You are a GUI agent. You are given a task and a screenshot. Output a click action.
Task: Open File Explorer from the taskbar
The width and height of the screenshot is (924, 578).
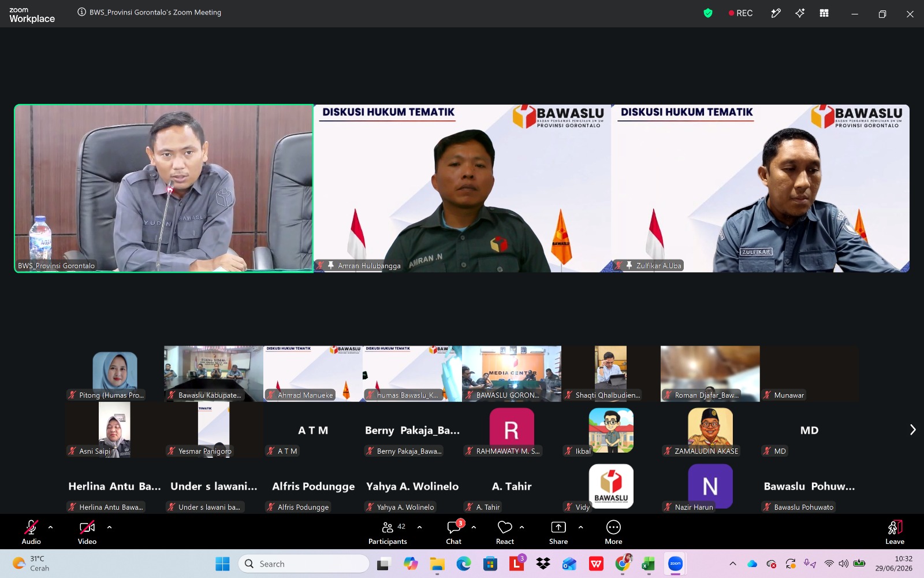pyautogui.click(x=437, y=564)
